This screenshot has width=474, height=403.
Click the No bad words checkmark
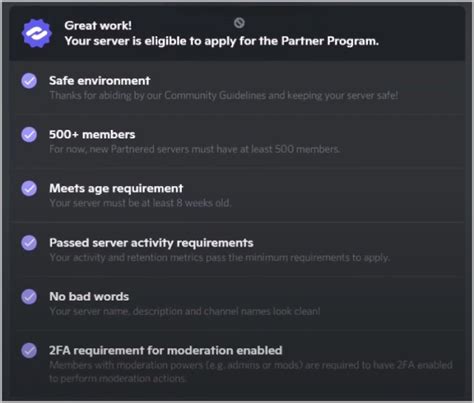(29, 297)
